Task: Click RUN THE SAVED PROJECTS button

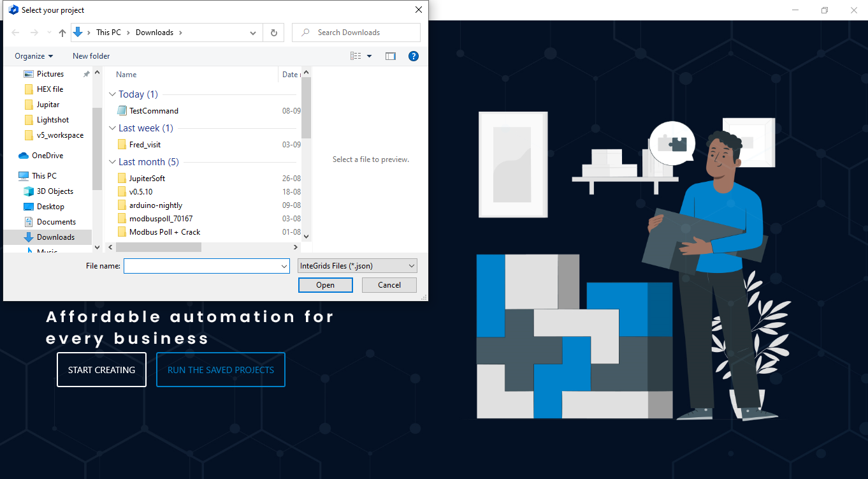Action: click(221, 370)
